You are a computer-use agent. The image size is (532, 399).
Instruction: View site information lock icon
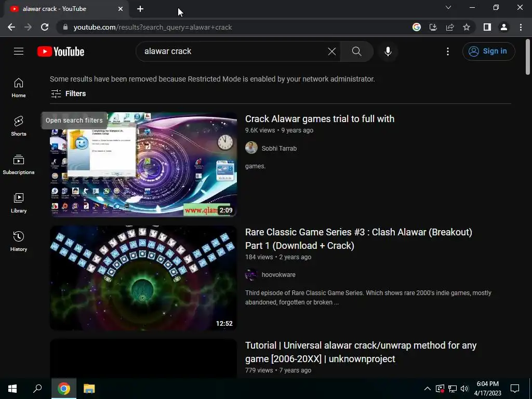(x=65, y=27)
